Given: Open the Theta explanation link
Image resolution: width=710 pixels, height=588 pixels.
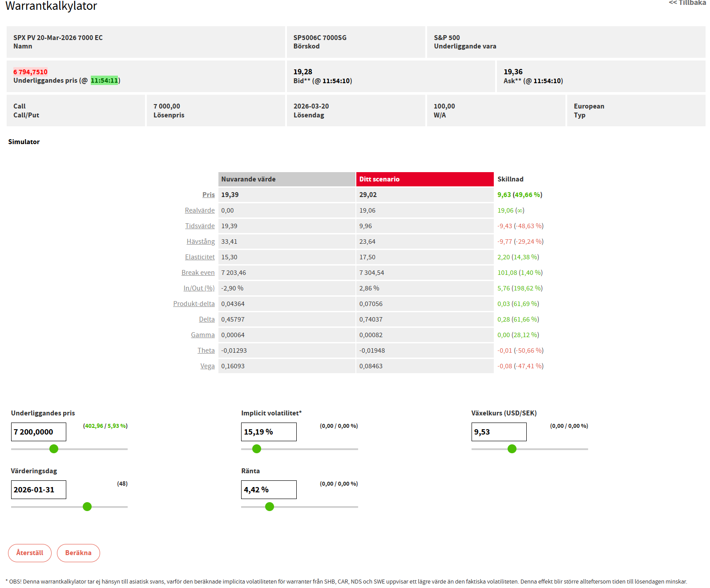Looking at the screenshot, I should [x=206, y=350].
